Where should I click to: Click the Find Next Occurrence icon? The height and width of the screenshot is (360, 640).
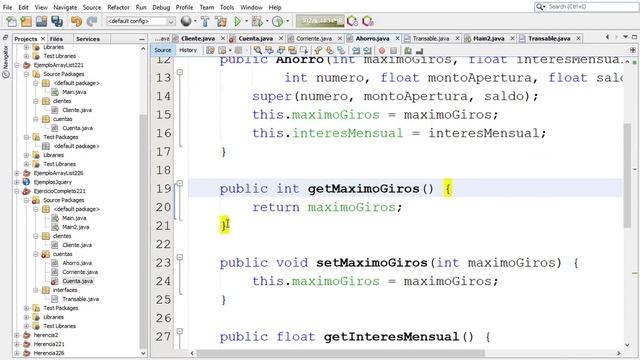point(281,51)
